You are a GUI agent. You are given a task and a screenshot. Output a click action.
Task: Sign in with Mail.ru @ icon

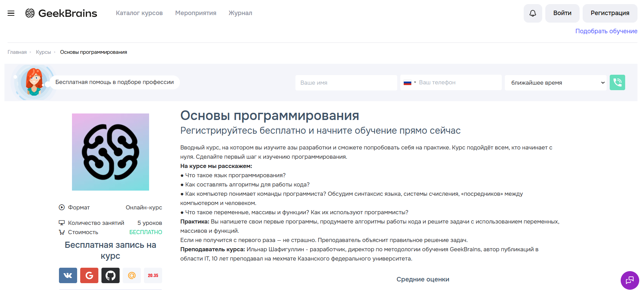[132, 275]
